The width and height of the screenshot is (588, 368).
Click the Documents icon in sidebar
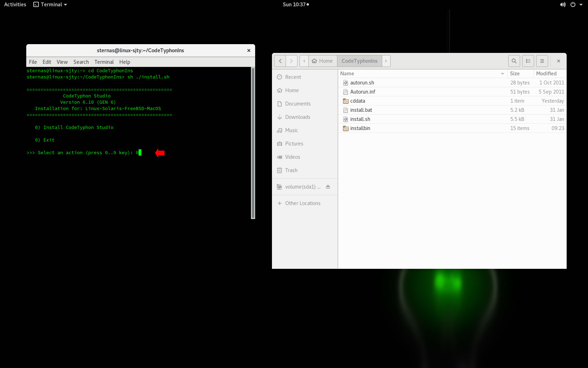pos(279,104)
